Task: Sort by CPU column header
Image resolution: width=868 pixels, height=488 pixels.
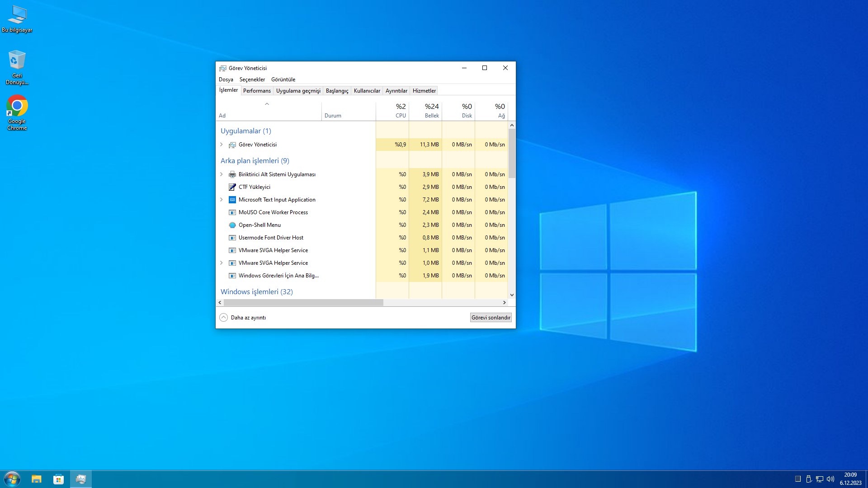Action: tap(392, 111)
